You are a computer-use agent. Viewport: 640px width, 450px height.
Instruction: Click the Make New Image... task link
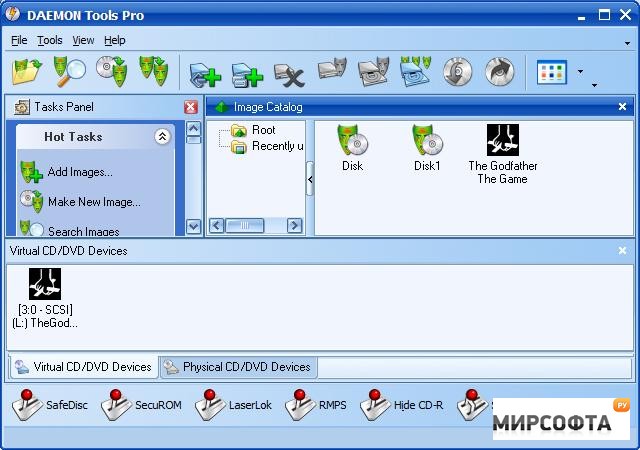93,202
